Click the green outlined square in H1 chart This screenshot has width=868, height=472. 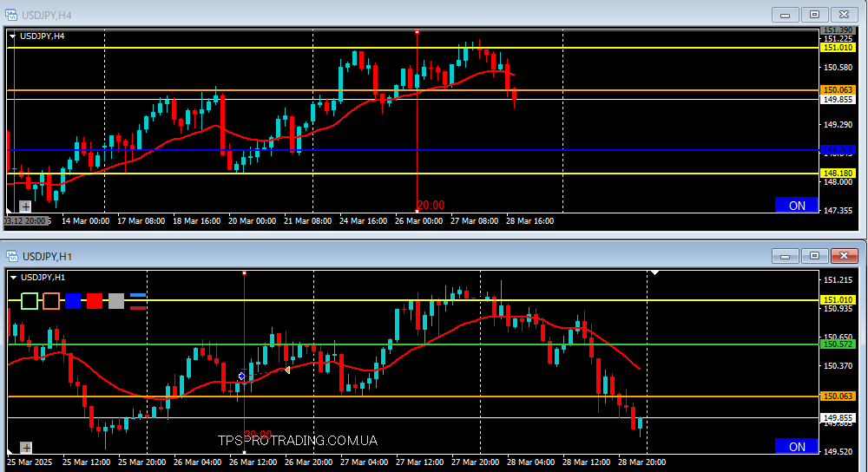pos(30,301)
